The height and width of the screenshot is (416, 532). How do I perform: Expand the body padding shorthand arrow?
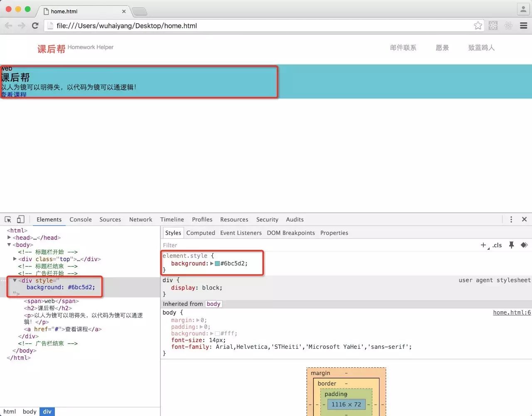tap(202, 327)
